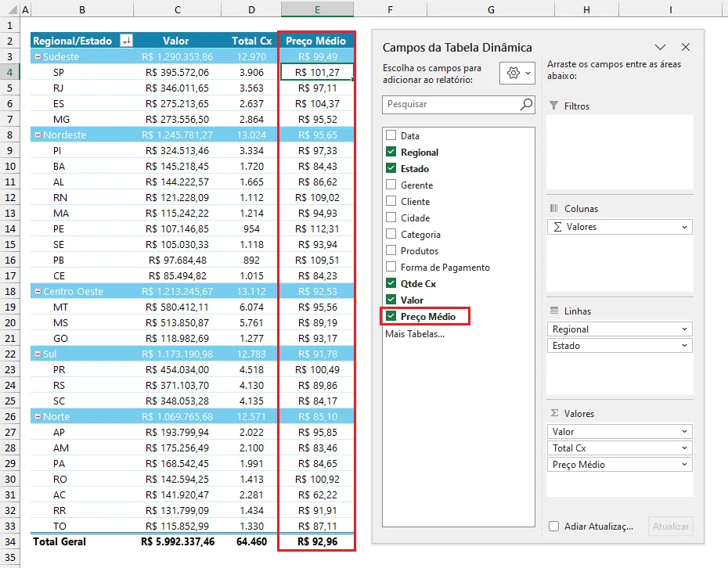
Task: Click cell R$ 580.412,11
Action: pos(178,307)
